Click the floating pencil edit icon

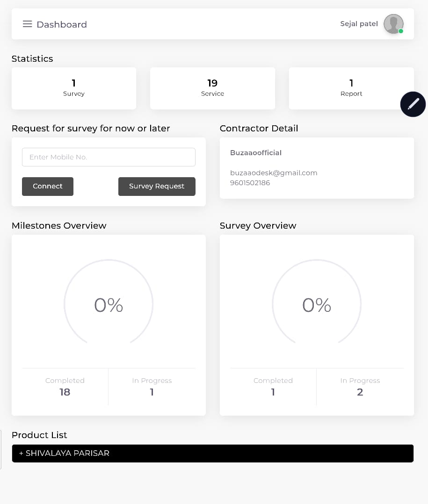pyautogui.click(x=413, y=104)
